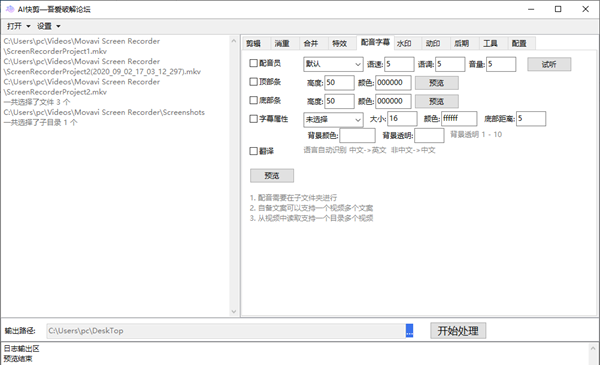Click the 开始处理 button
This screenshot has height=365, width=600.
(458, 331)
